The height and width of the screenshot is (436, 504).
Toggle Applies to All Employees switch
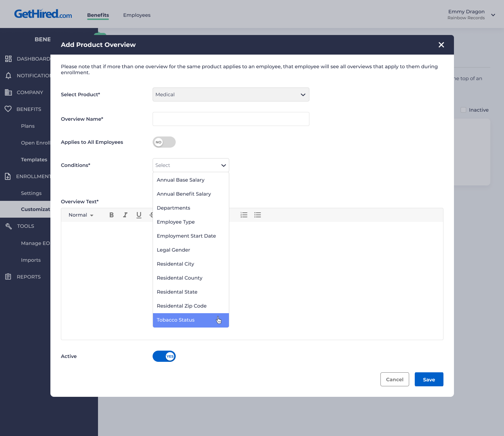tap(164, 142)
